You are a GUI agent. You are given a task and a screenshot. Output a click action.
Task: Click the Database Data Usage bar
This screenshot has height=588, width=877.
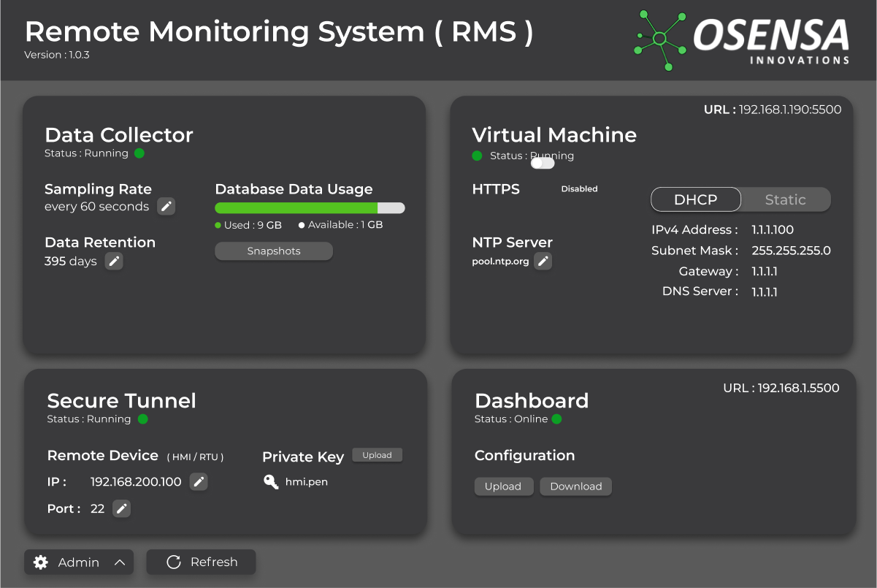[x=310, y=207]
